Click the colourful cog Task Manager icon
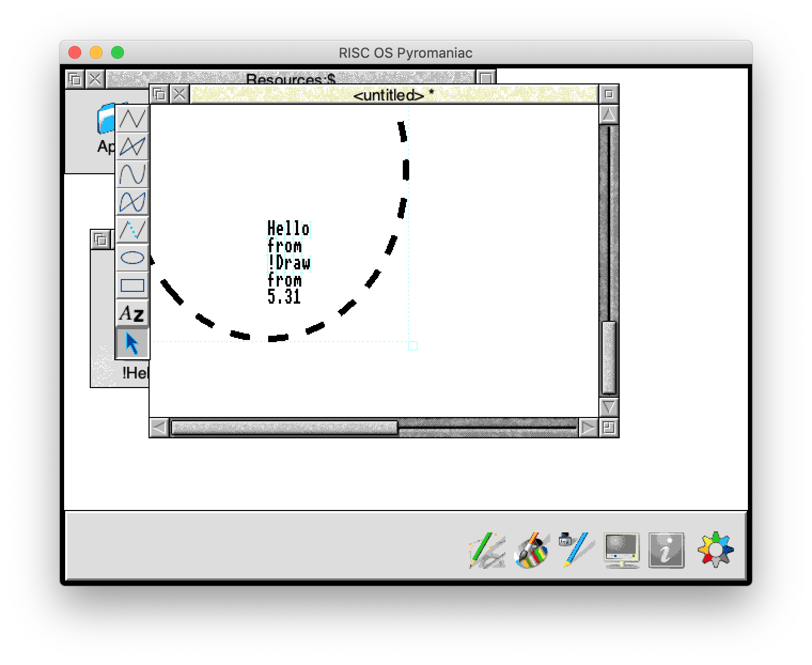This screenshot has height=665, width=812. click(x=715, y=549)
